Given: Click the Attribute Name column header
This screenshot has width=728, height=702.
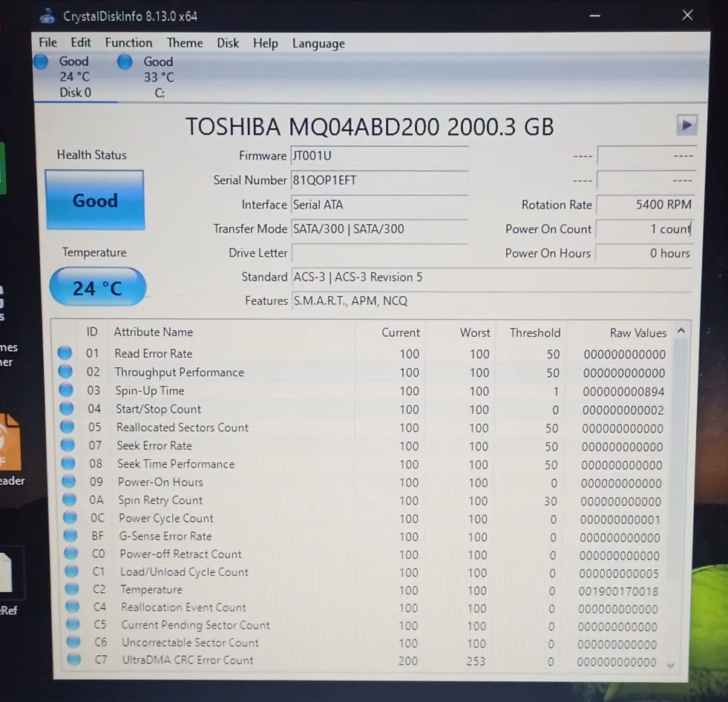Looking at the screenshot, I should pos(153,332).
